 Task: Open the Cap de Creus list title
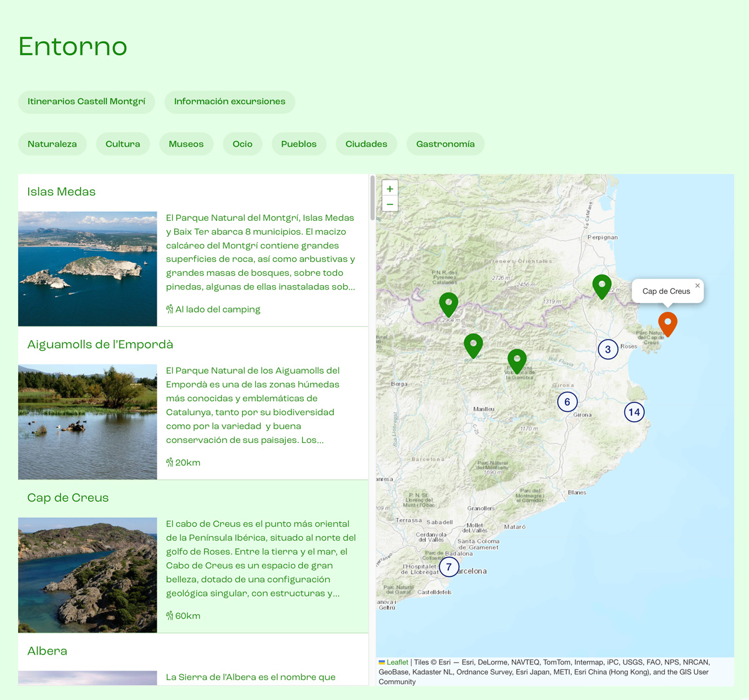tap(68, 498)
